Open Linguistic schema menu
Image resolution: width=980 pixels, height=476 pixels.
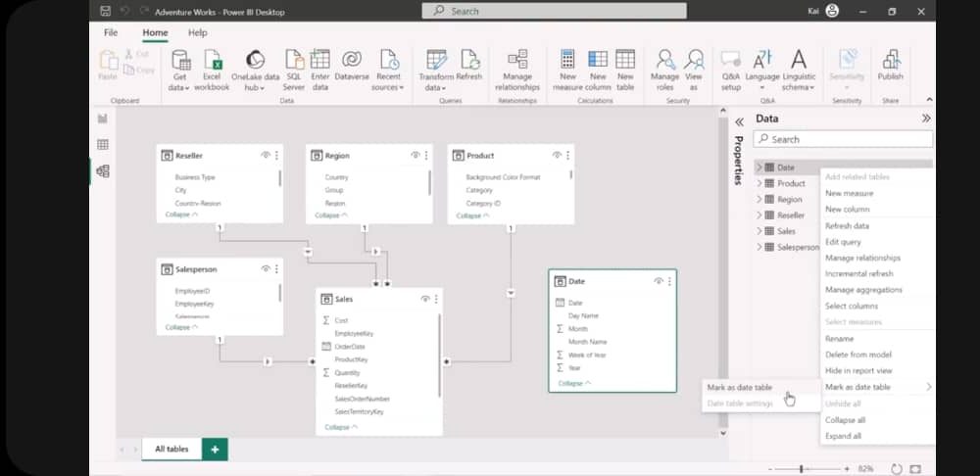tap(799, 71)
